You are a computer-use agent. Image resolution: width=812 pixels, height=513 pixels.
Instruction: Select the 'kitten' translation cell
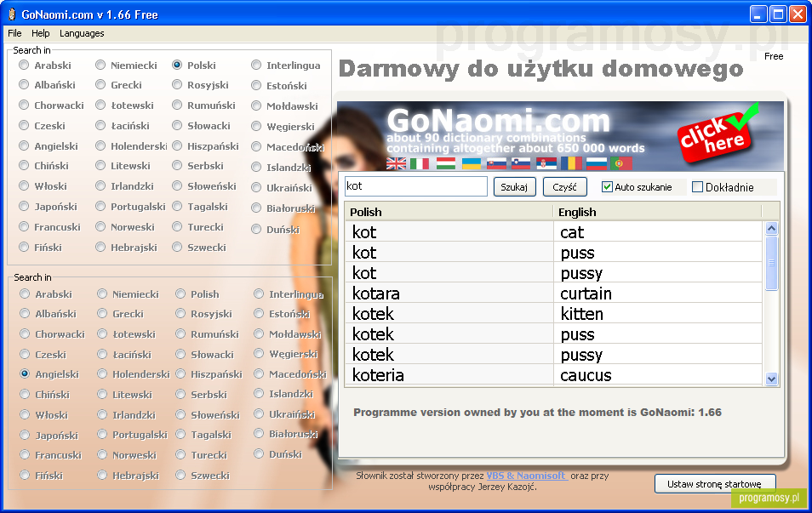pyautogui.click(x=658, y=314)
